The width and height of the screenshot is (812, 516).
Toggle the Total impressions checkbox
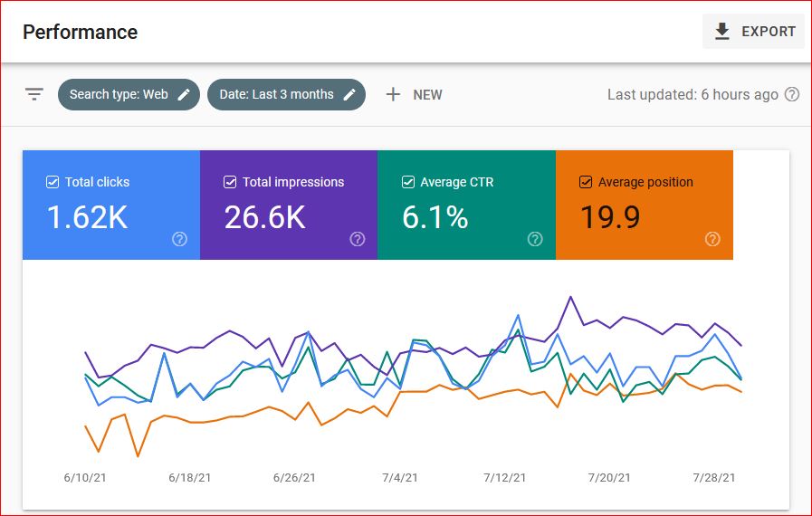click(x=230, y=182)
